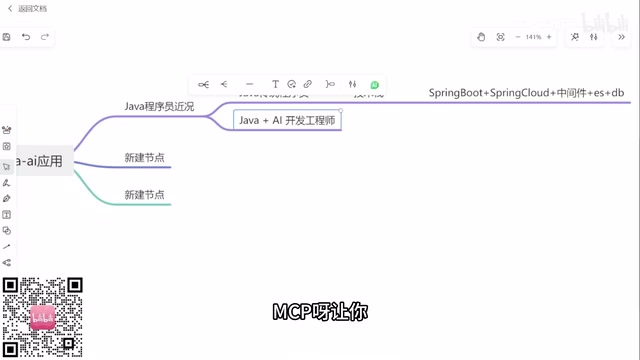Image resolution: width=640 pixels, height=360 pixels.
Task: Click the bilibili QR code image
Action: [43, 317]
